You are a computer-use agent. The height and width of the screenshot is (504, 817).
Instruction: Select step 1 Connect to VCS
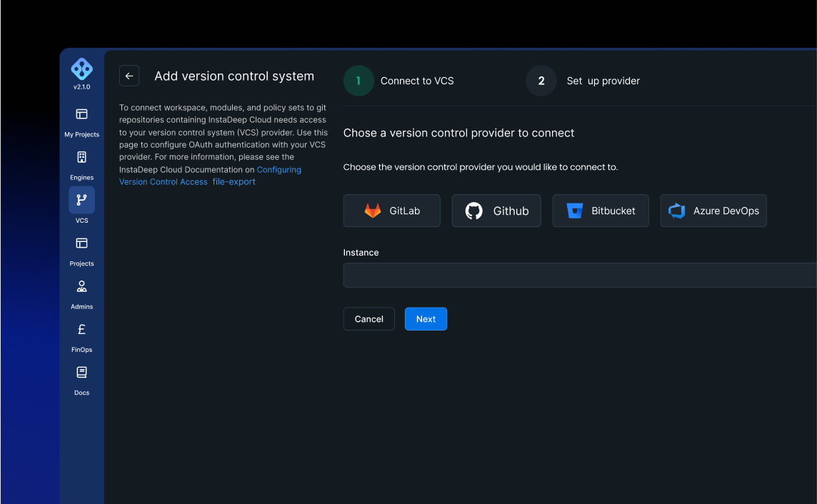pos(399,81)
